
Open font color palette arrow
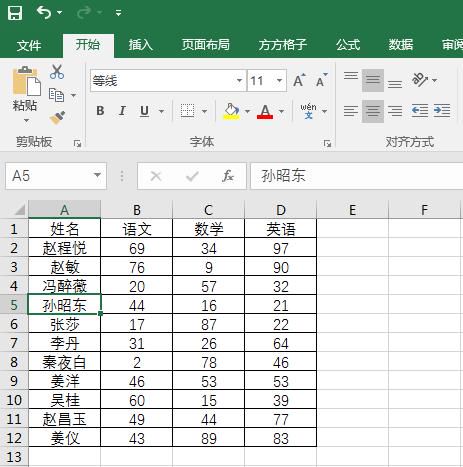281,111
